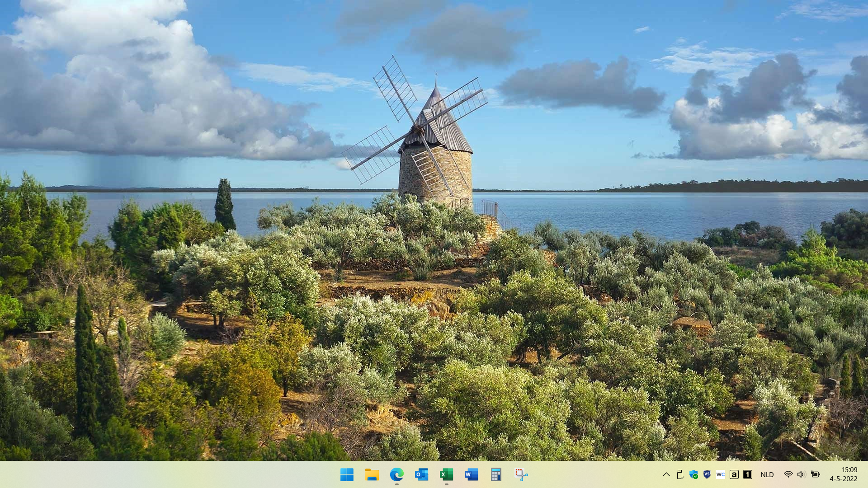The image size is (868, 488).
Task: Click the number 1 tray icon
Action: [x=748, y=474]
